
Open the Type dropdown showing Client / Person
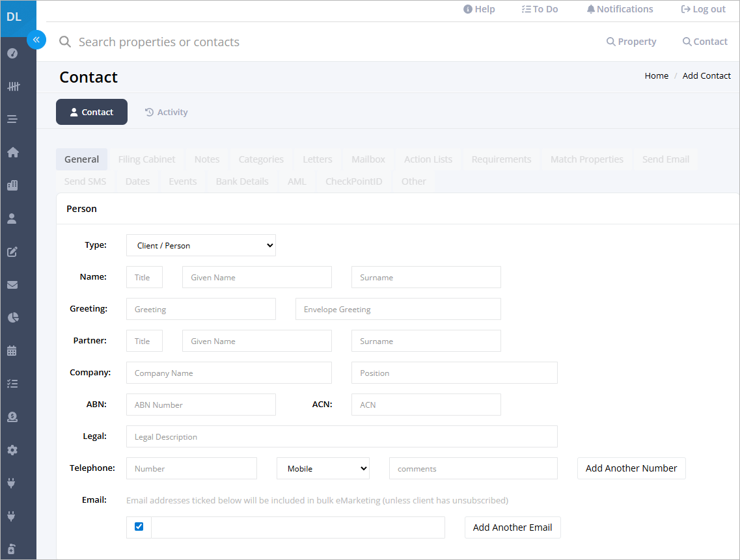point(201,245)
